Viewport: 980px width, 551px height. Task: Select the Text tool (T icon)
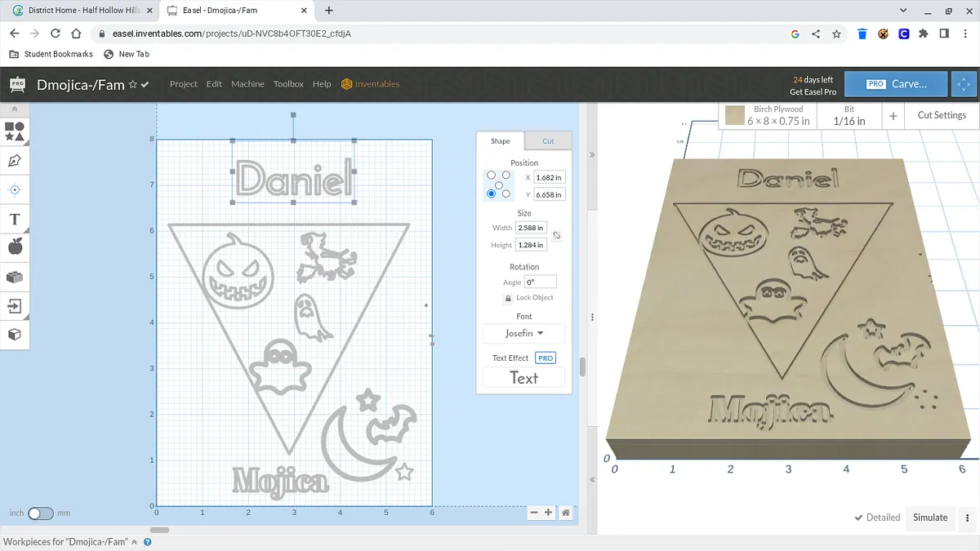[x=15, y=219]
